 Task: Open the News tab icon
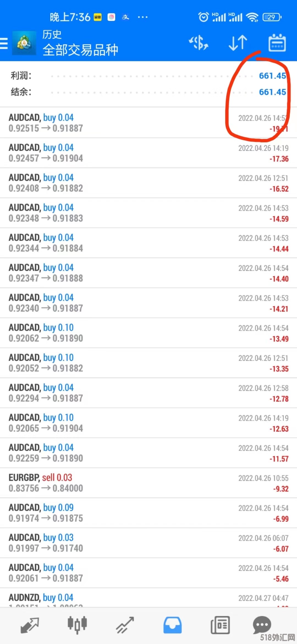pyautogui.click(x=220, y=625)
